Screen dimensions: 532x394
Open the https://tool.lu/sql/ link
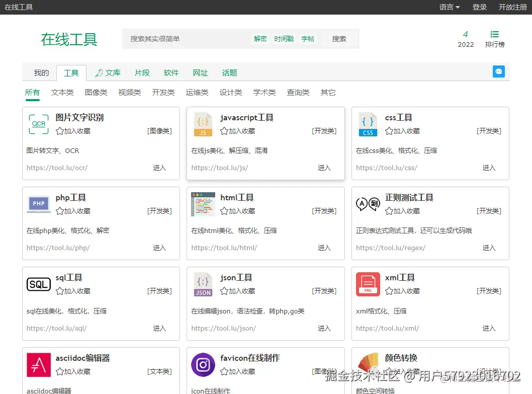[57, 329]
